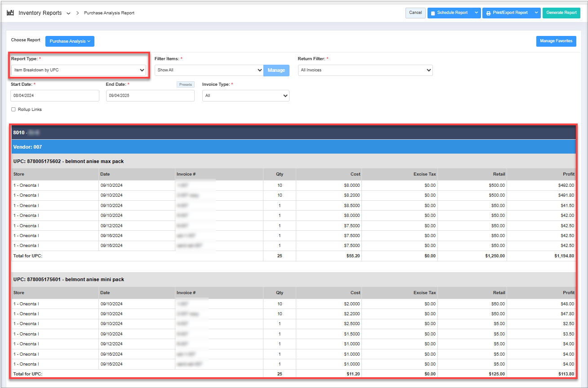Open the Report Type dropdown
Screen dimensions: 588x388
click(x=79, y=70)
